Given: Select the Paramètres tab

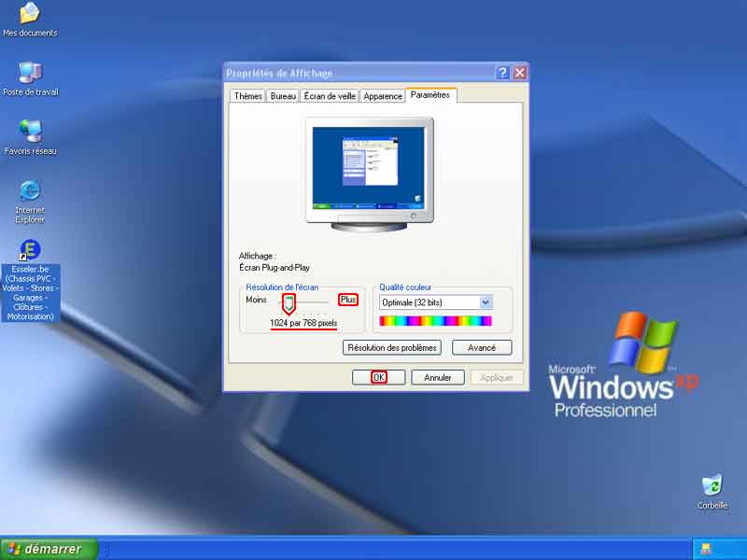Looking at the screenshot, I should [x=430, y=95].
